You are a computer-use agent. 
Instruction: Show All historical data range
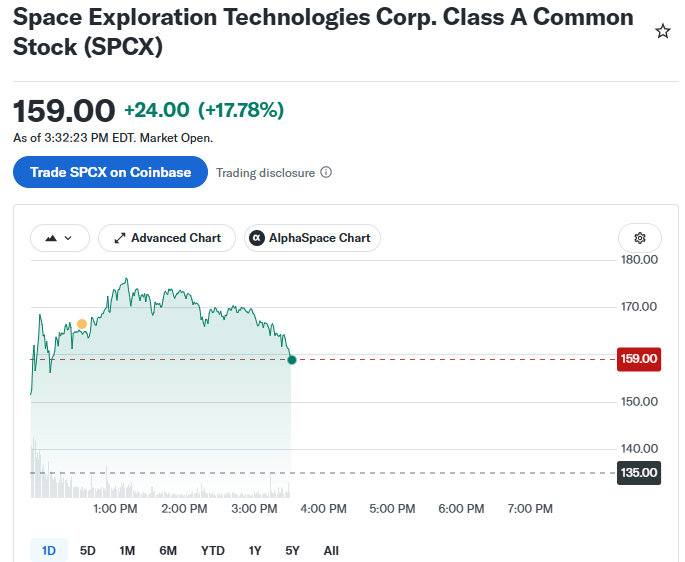coord(331,550)
